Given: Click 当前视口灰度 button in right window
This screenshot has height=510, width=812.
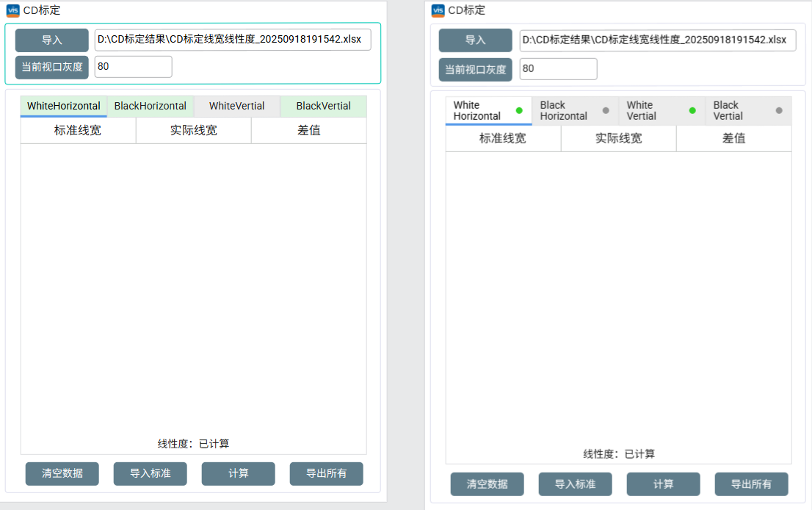Looking at the screenshot, I should point(476,70).
